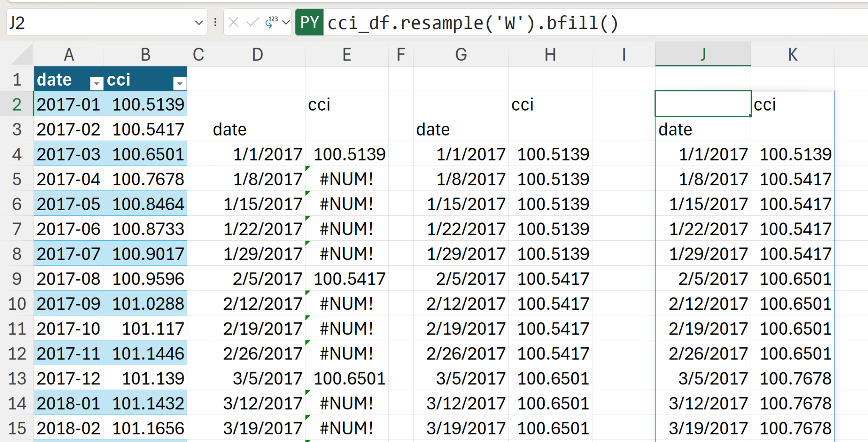Select column D header
The image size is (868, 442).
tap(257, 54)
